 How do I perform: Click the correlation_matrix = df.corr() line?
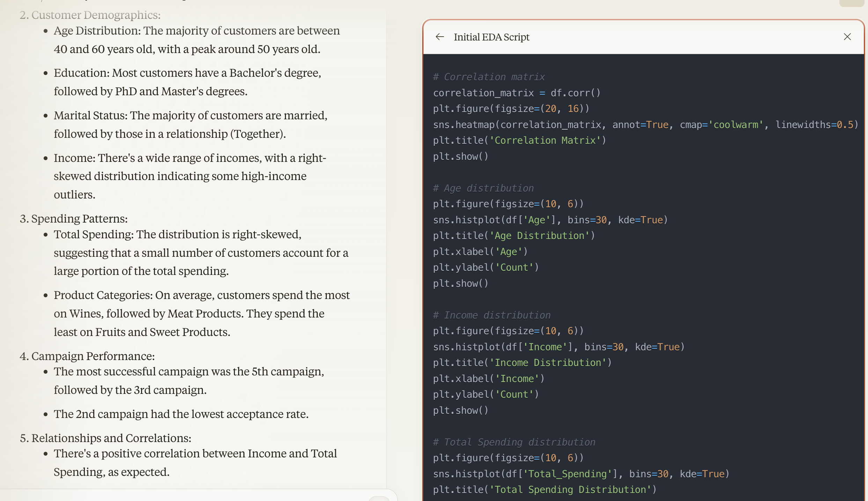click(x=516, y=93)
